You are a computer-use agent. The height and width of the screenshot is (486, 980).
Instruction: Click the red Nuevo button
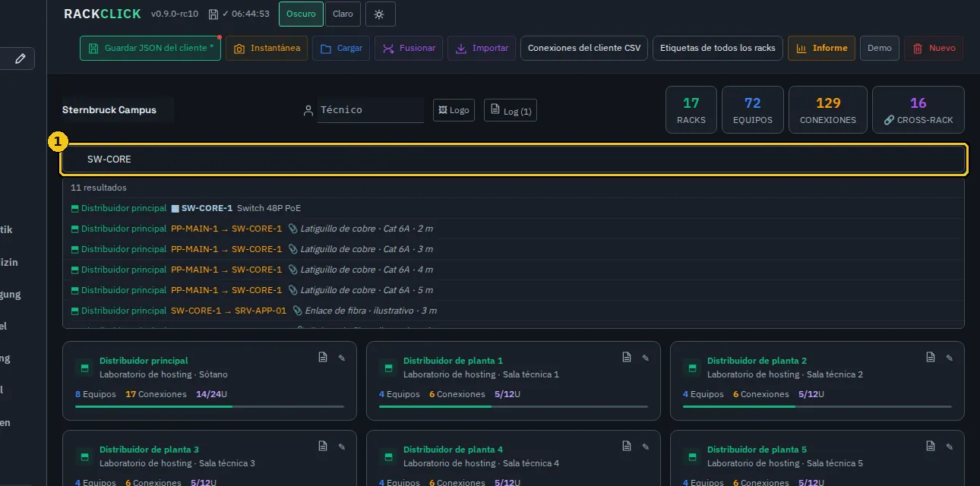pos(934,48)
